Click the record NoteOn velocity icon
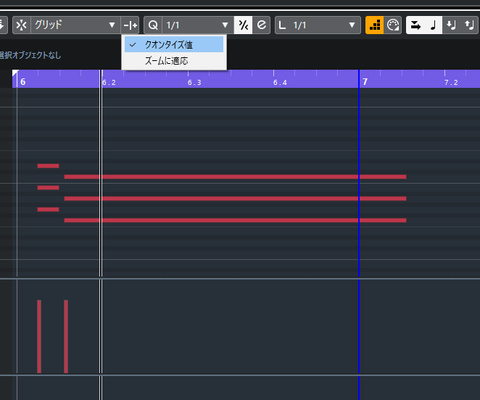Viewport: 480px width, 400px height. click(x=451, y=25)
